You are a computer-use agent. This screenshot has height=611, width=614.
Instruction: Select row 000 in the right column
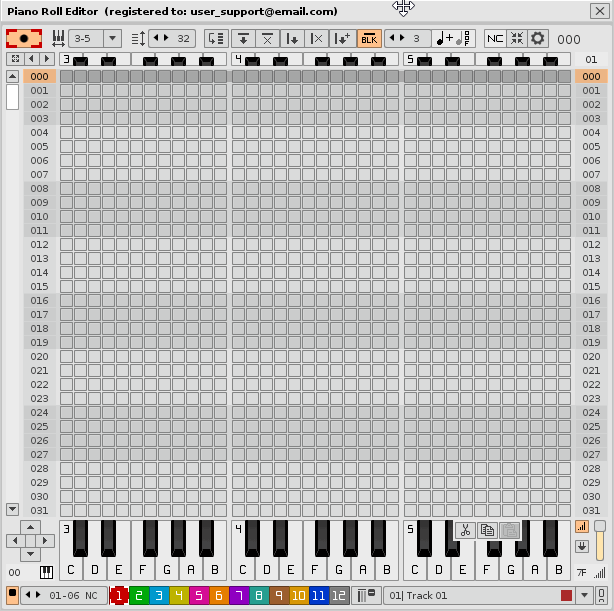(x=591, y=76)
